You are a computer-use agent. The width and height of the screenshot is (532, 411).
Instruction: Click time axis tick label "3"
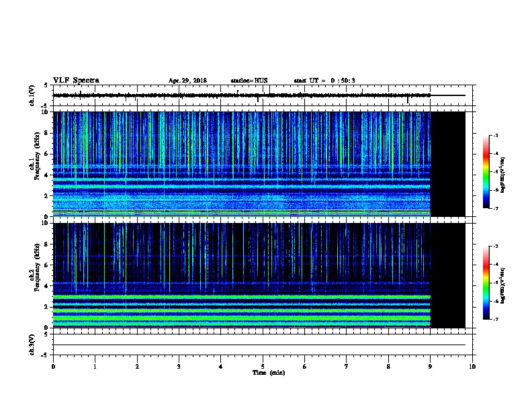point(179,367)
